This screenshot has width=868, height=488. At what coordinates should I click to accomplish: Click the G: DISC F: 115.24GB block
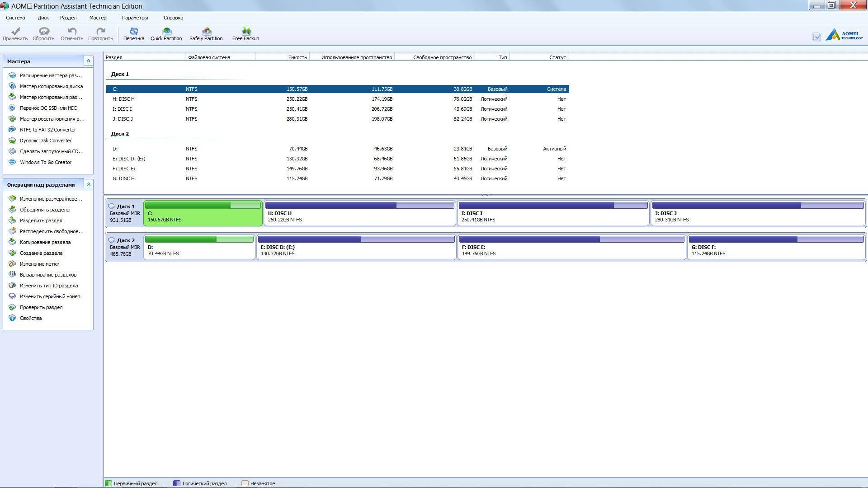point(776,247)
